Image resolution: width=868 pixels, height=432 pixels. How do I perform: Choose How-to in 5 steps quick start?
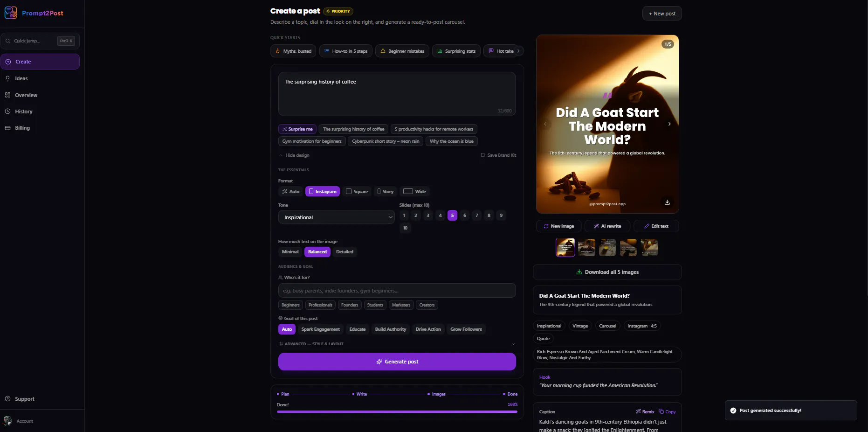pos(346,51)
